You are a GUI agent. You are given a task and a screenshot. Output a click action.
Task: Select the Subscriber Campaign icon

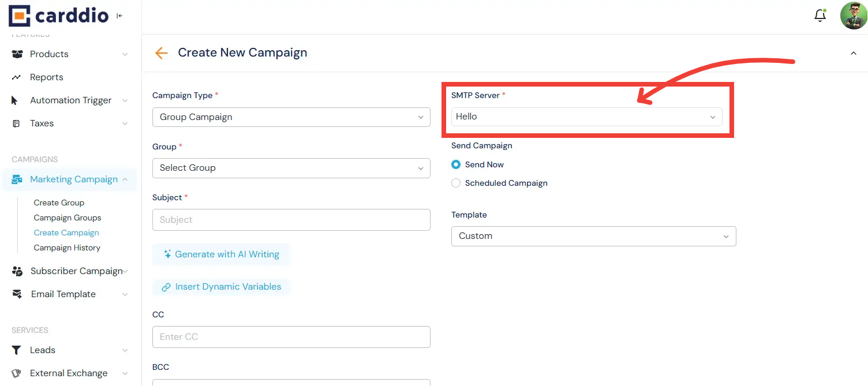(x=17, y=271)
